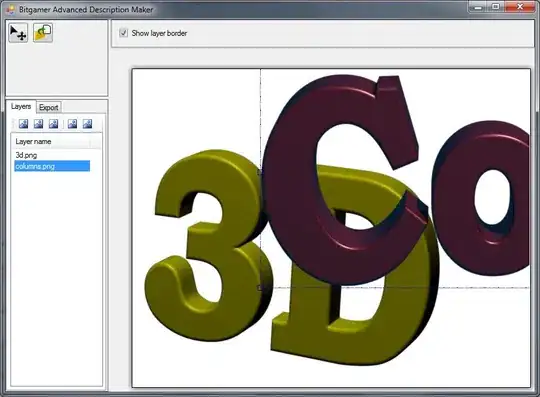Switch to the Layers tab

click(x=21, y=106)
